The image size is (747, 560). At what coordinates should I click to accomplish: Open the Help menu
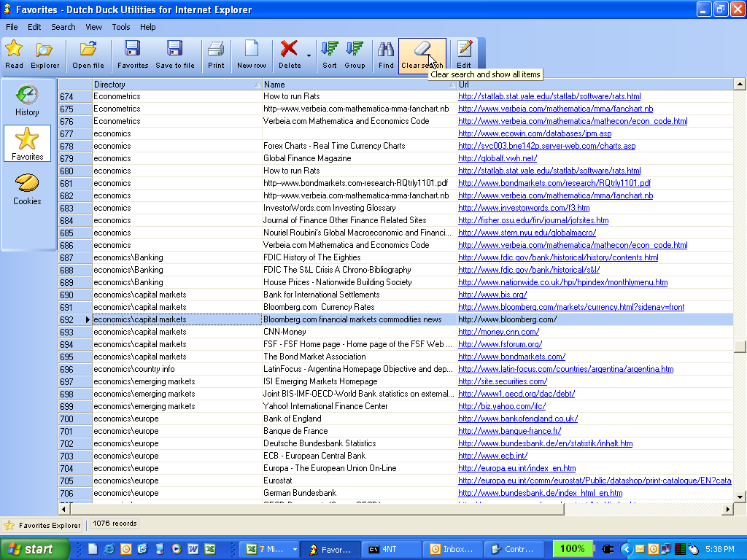point(147,27)
